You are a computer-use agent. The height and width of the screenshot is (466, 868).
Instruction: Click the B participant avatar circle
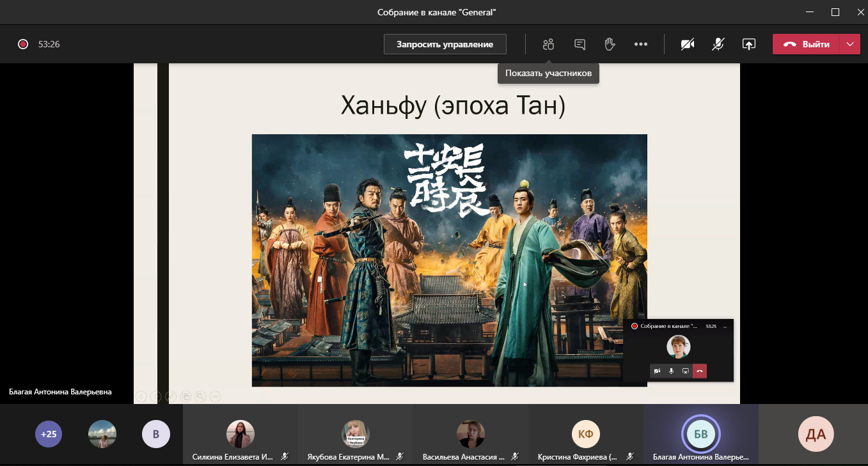pos(155,434)
